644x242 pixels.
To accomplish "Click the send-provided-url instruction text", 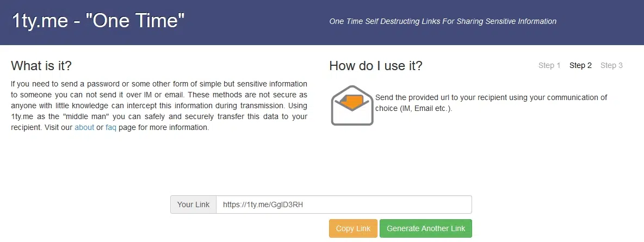I will [x=491, y=103].
